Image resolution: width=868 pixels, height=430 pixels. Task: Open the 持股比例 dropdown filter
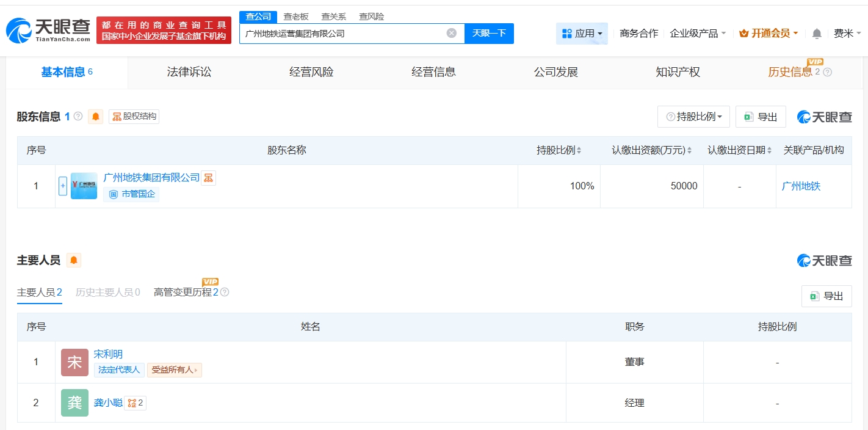(x=693, y=117)
